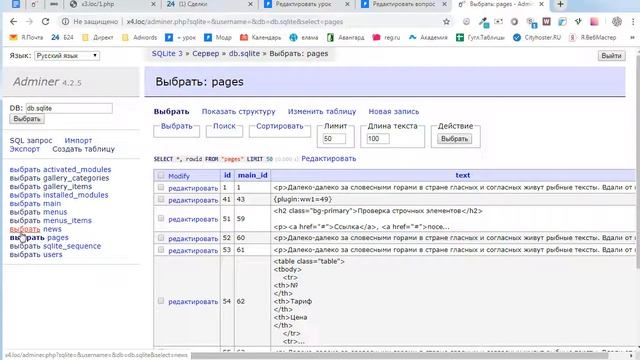Click the Лимит input field

tap(334, 139)
